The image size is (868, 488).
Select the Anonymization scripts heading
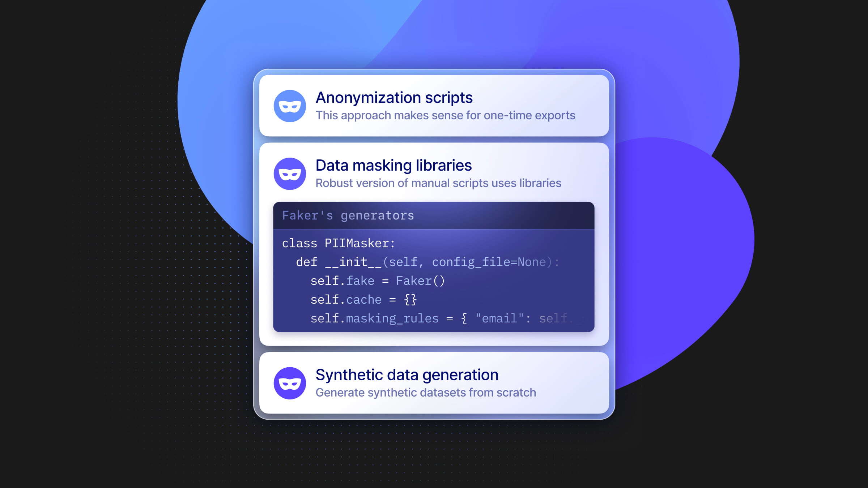(394, 98)
